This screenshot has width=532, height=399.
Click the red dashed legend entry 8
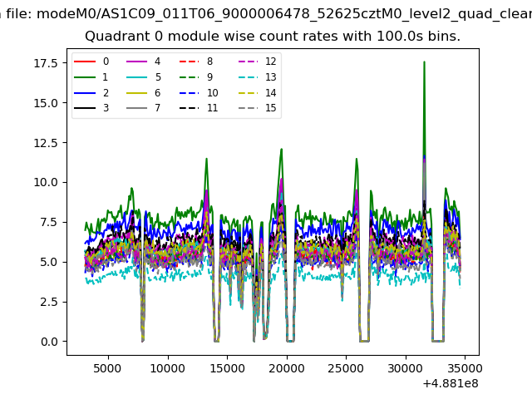point(190,62)
